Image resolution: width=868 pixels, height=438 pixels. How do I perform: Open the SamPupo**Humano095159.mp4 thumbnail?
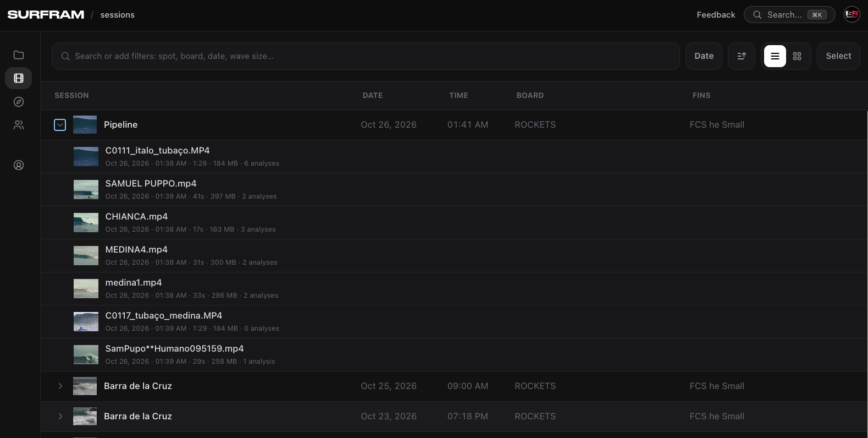click(x=86, y=355)
